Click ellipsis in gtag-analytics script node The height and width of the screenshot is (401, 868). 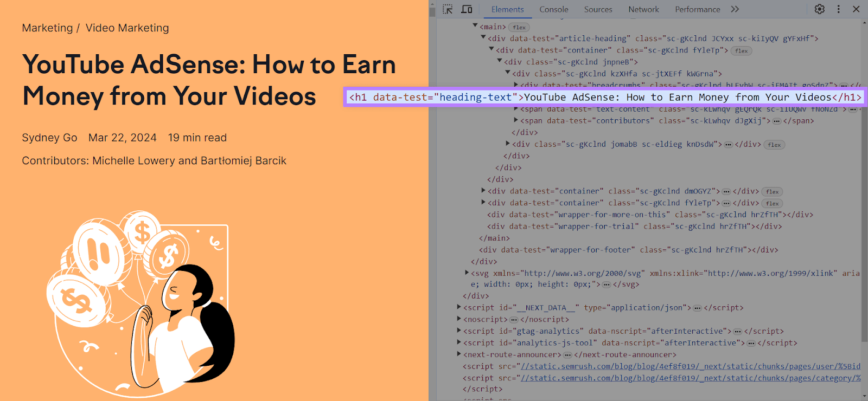coord(737,332)
